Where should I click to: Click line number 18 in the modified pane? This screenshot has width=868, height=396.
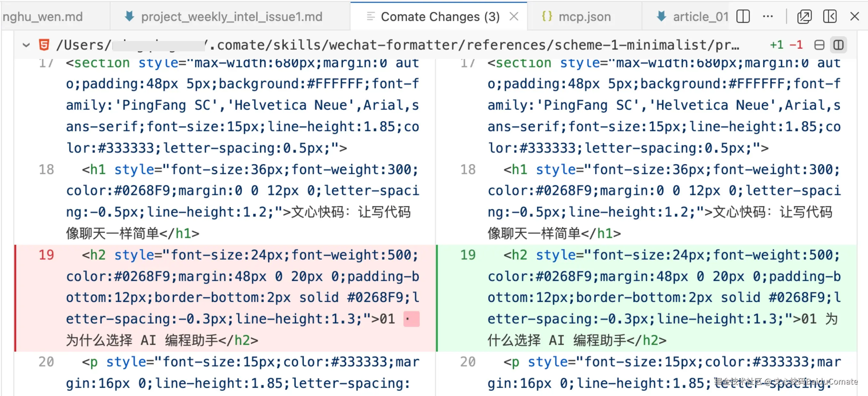(x=468, y=169)
